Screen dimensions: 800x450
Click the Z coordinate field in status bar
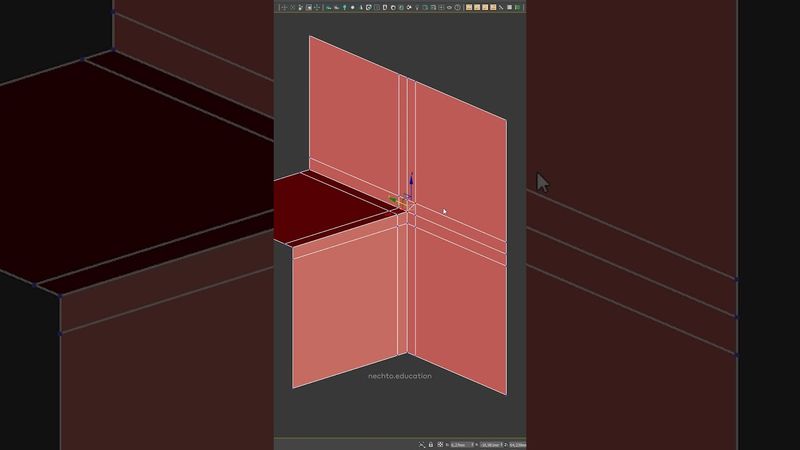pyautogui.click(x=518, y=444)
